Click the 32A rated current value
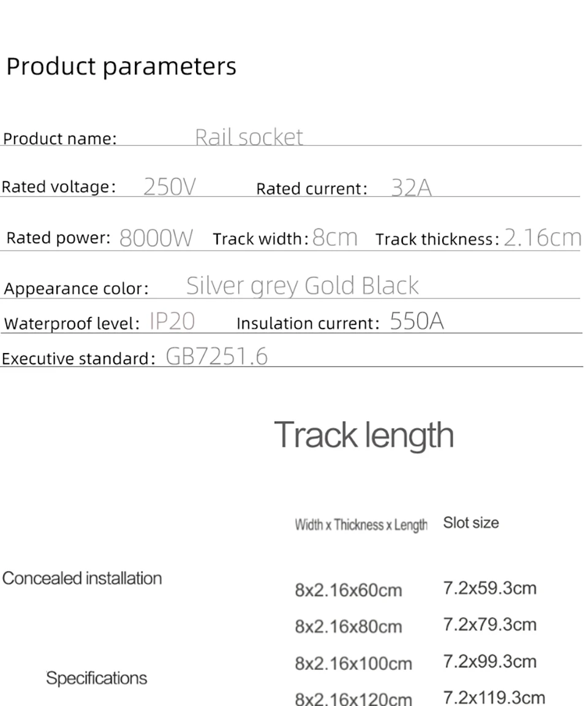Screen dimensions: 588x706 click(411, 188)
